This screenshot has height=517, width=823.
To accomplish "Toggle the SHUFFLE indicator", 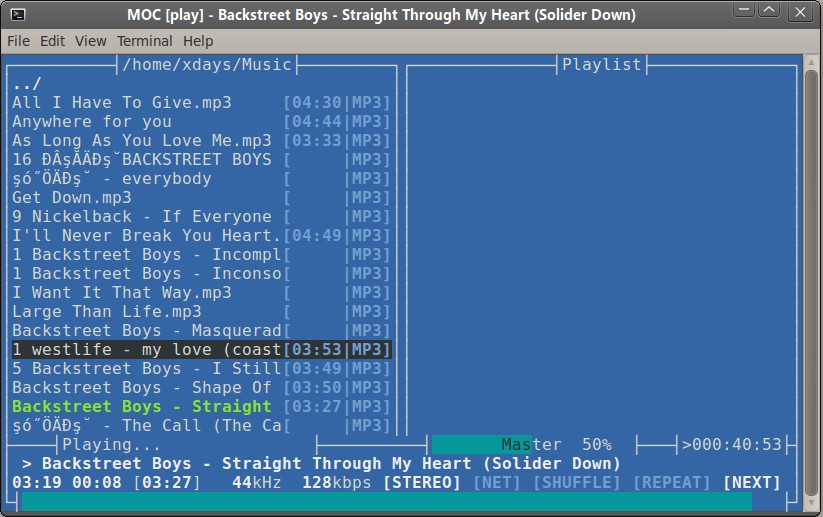I will [x=578, y=483].
